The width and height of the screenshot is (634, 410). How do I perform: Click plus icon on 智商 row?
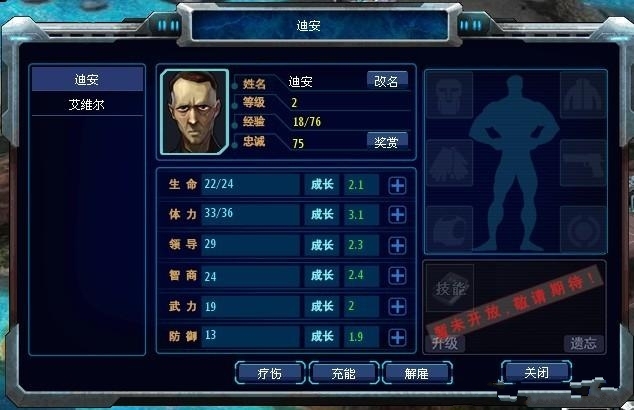(x=397, y=276)
